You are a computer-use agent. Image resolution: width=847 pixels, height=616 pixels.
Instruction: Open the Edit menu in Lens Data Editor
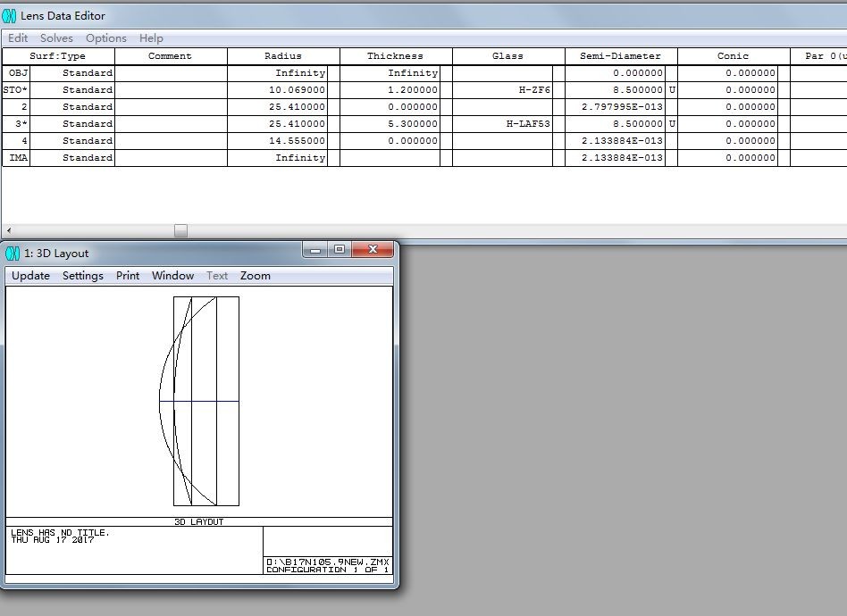coord(18,38)
